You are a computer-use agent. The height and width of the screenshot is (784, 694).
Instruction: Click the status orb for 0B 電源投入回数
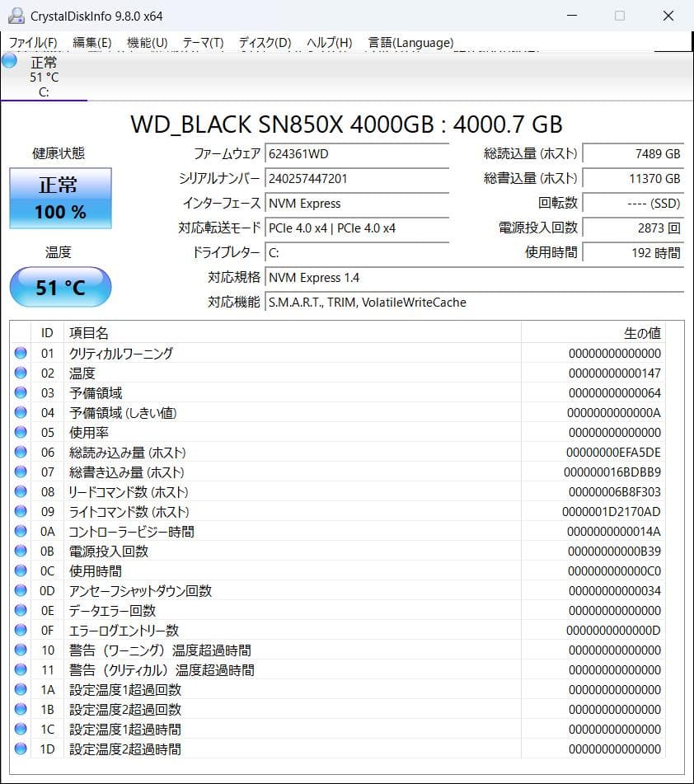(21, 551)
